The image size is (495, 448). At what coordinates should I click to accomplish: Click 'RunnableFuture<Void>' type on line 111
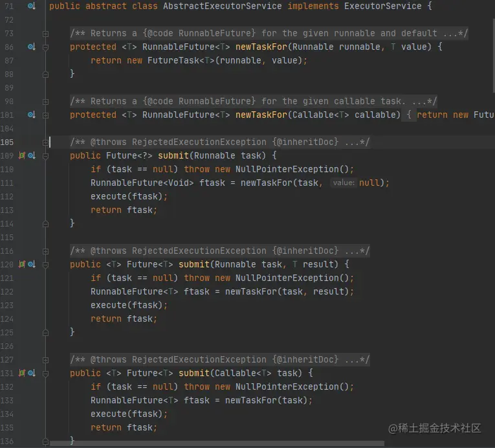click(142, 183)
